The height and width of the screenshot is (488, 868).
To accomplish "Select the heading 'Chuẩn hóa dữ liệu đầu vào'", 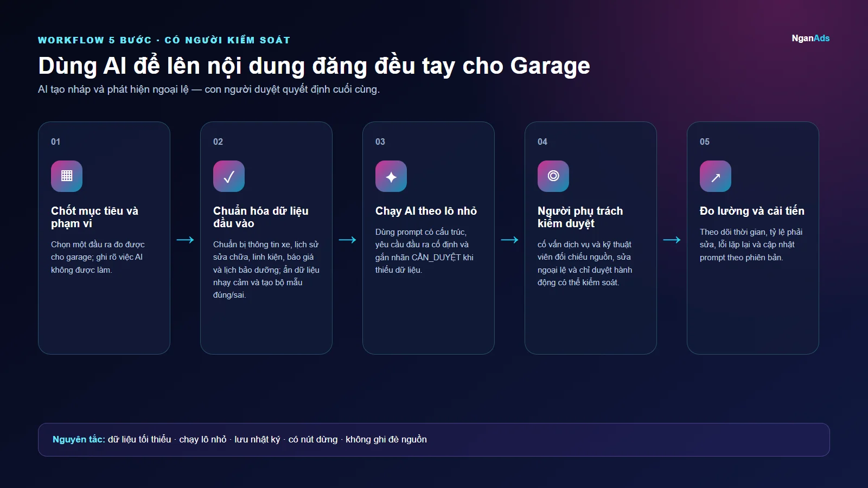I will click(260, 217).
